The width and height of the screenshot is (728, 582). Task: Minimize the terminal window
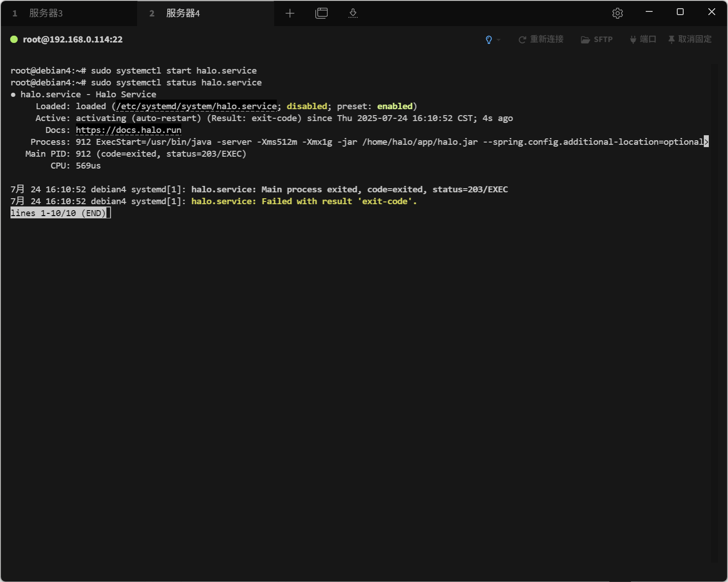649,12
